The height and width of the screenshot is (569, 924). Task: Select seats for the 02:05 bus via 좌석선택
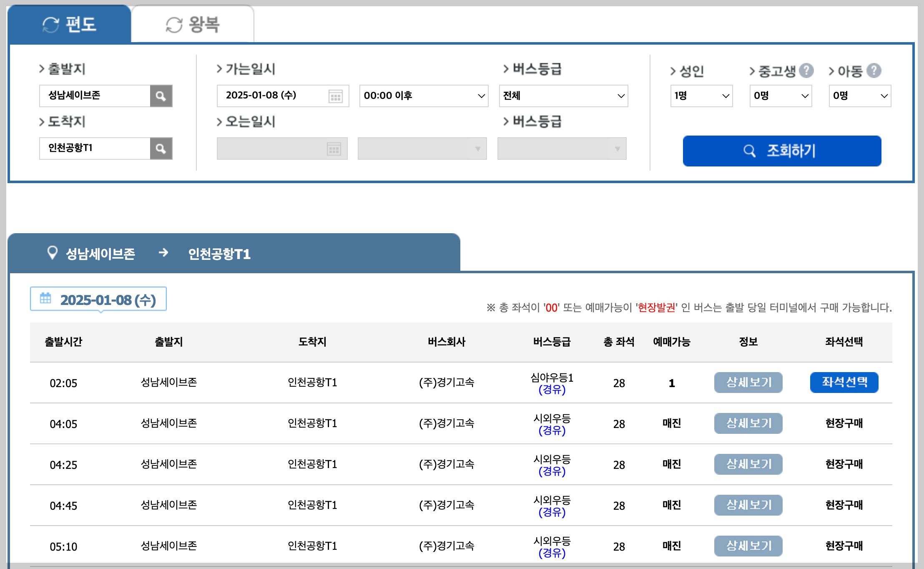click(x=844, y=382)
